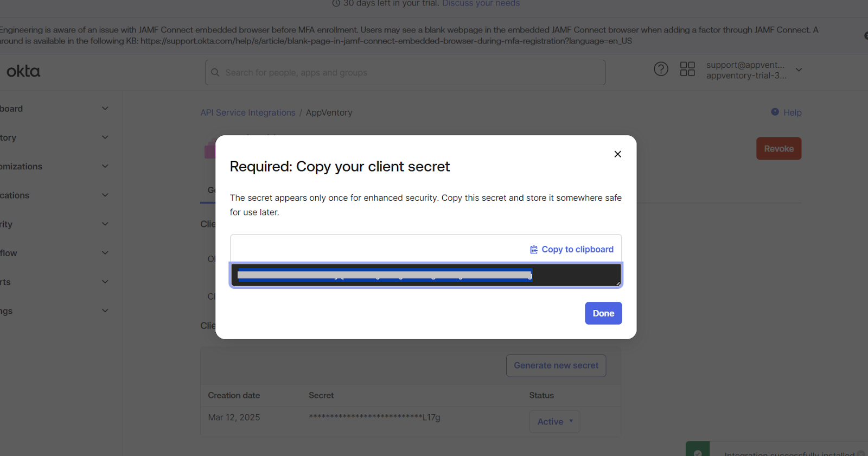Click the Help link
This screenshot has width=868, height=456.
[x=792, y=112]
